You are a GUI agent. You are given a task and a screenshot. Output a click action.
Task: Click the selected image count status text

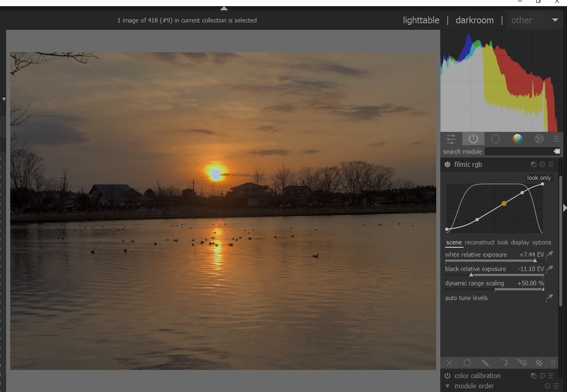tap(187, 20)
